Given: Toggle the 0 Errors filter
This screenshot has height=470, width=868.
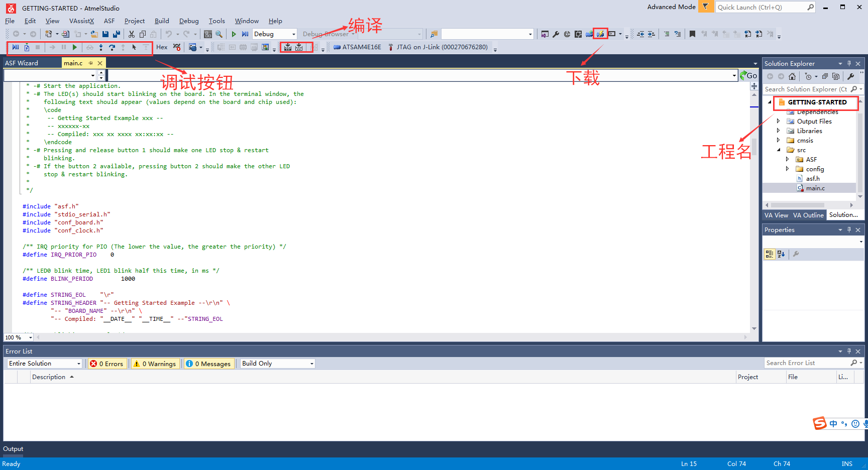Looking at the screenshot, I should tap(107, 364).
